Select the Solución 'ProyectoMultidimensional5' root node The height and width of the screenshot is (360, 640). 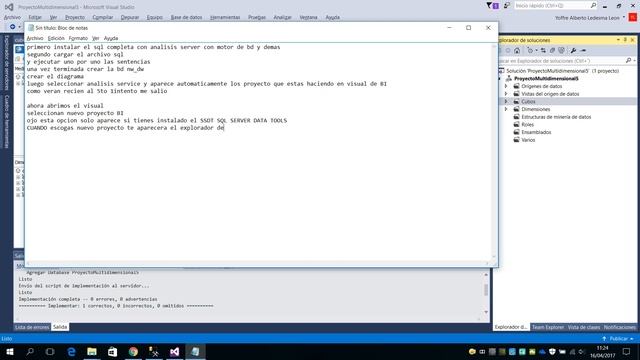(x=562, y=71)
